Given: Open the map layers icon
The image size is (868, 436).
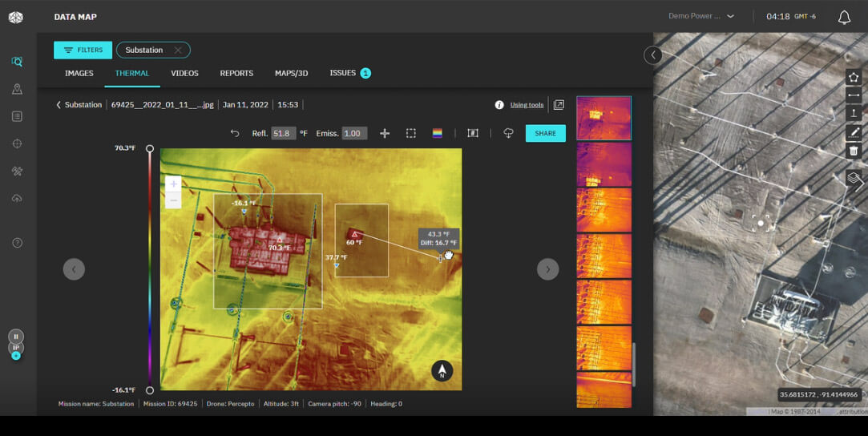Looking at the screenshot, I should (853, 178).
